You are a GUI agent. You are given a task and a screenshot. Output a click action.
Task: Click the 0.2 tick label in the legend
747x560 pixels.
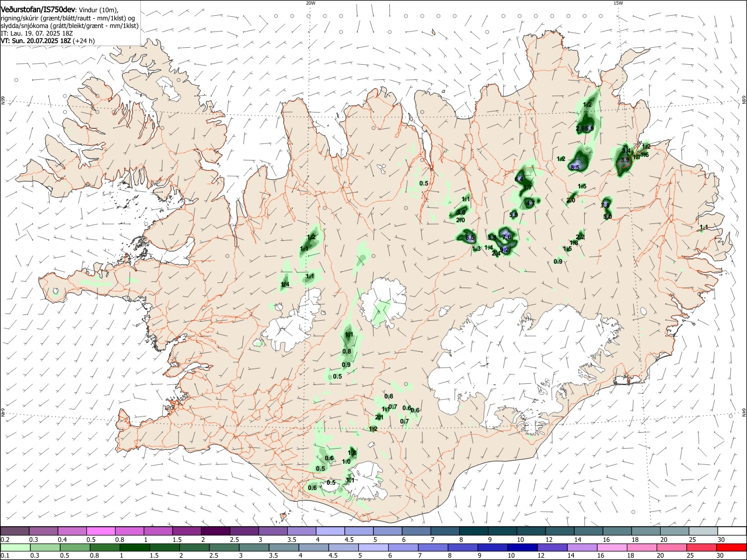pos(4,540)
